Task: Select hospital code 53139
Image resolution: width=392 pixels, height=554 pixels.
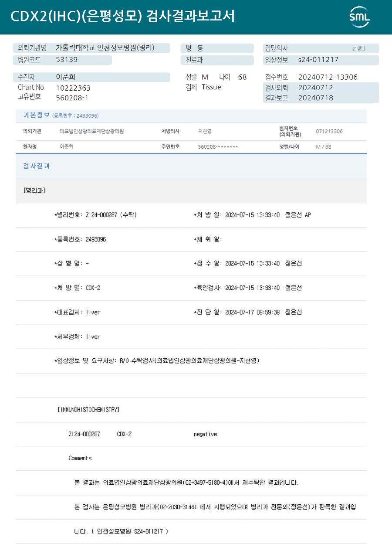Action: coord(67,60)
